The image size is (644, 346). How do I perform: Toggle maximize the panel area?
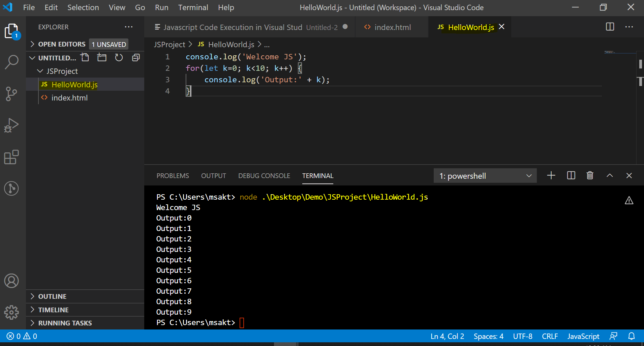[x=609, y=175]
